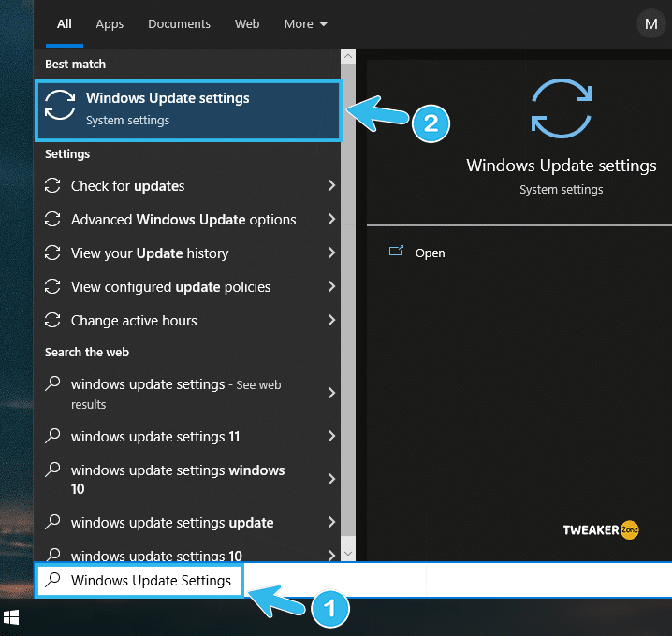The width and height of the screenshot is (672, 636).
Task: Expand 'windows update settings update' chevron
Action: (x=331, y=522)
